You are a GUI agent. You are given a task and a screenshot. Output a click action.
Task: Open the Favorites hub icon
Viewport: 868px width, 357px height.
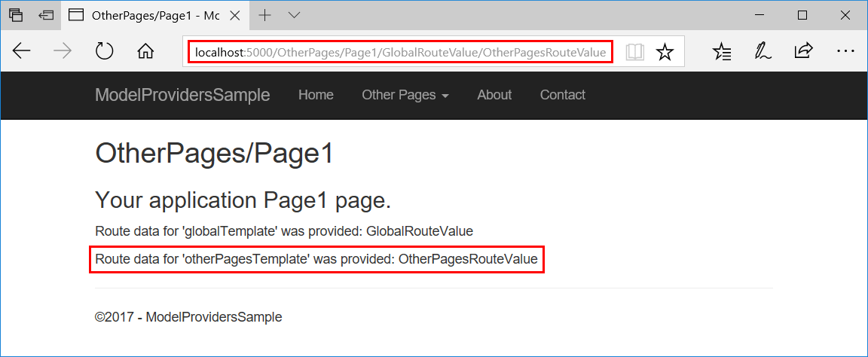(x=722, y=51)
